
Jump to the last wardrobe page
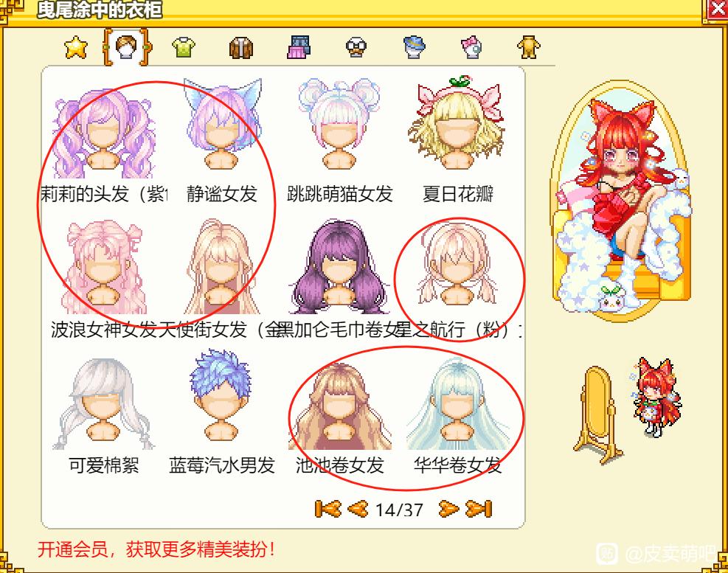[479, 509]
